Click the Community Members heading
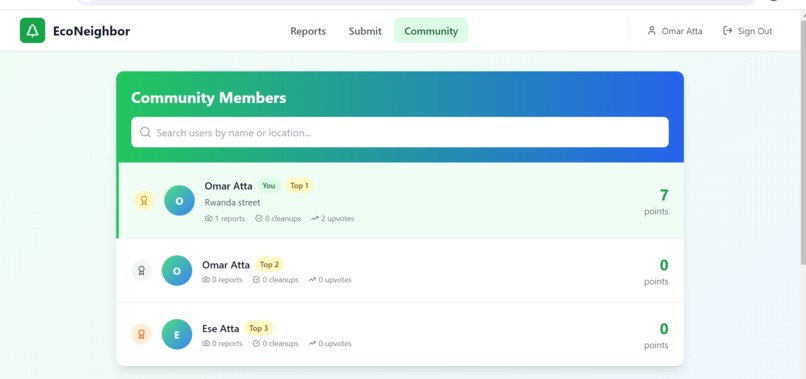The height and width of the screenshot is (379, 806). coord(208,98)
